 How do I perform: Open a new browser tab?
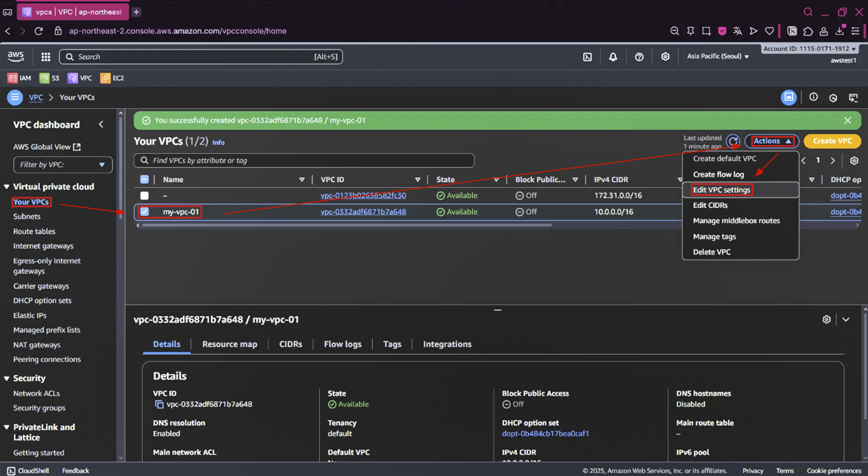137,12
